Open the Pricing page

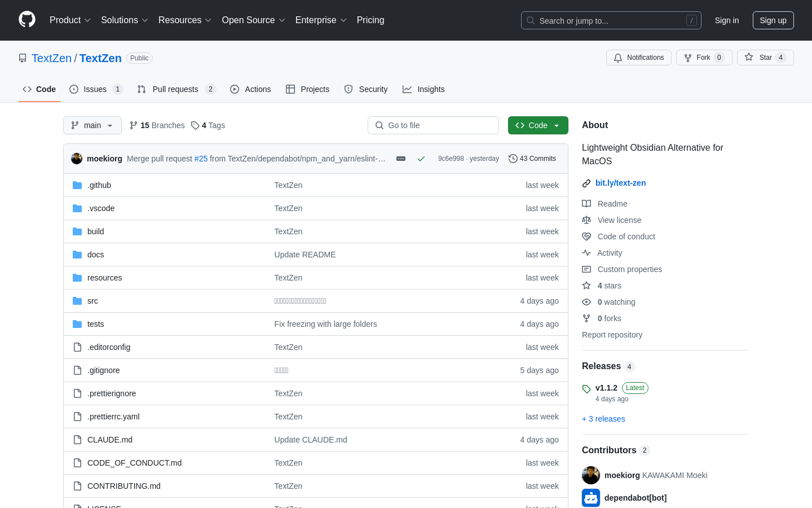tap(370, 20)
